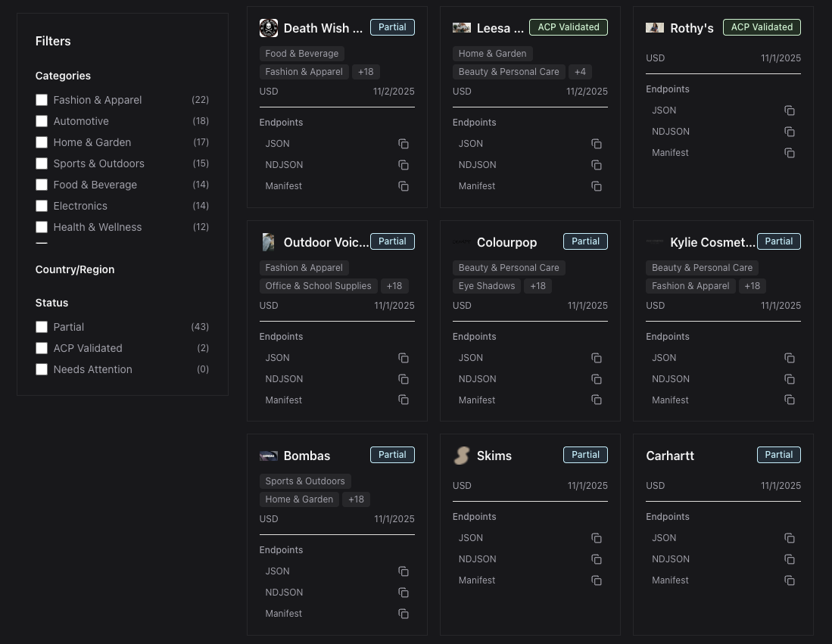Copy the NDJSON endpoint for Kylie Cosmetics
Screen dimensions: 832x644
pyautogui.click(x=790, y=379)
